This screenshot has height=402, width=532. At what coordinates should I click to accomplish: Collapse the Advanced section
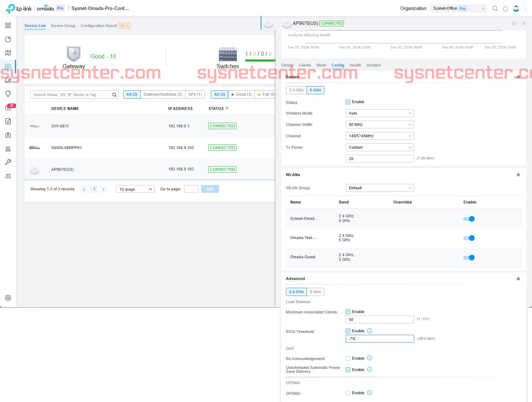[518, 279]
